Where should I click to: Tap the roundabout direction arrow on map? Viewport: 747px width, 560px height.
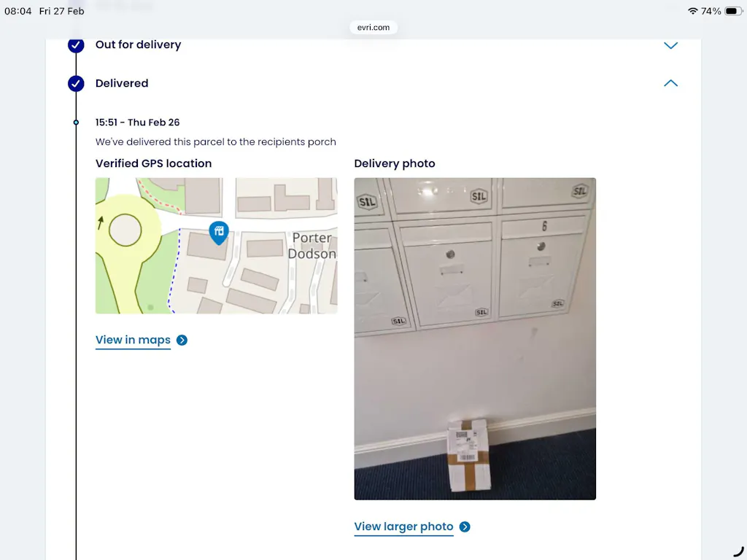tap(101, 222)
